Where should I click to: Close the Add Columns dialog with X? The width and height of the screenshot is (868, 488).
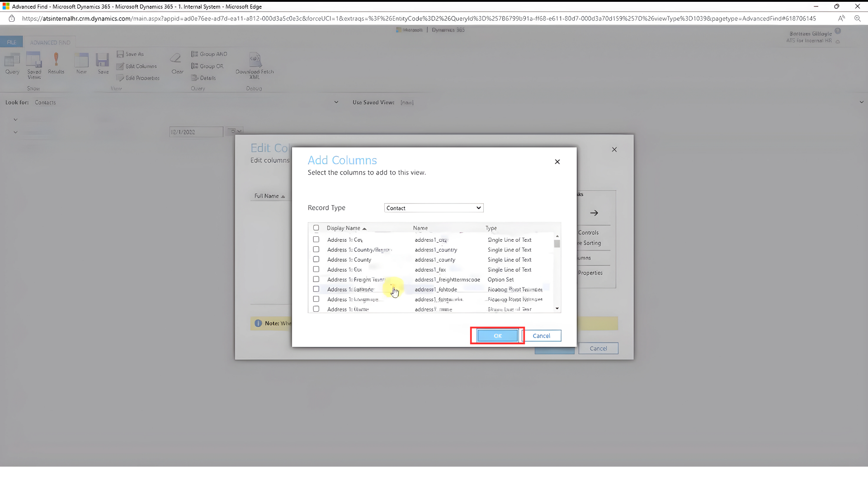click(x=557, y=162)
